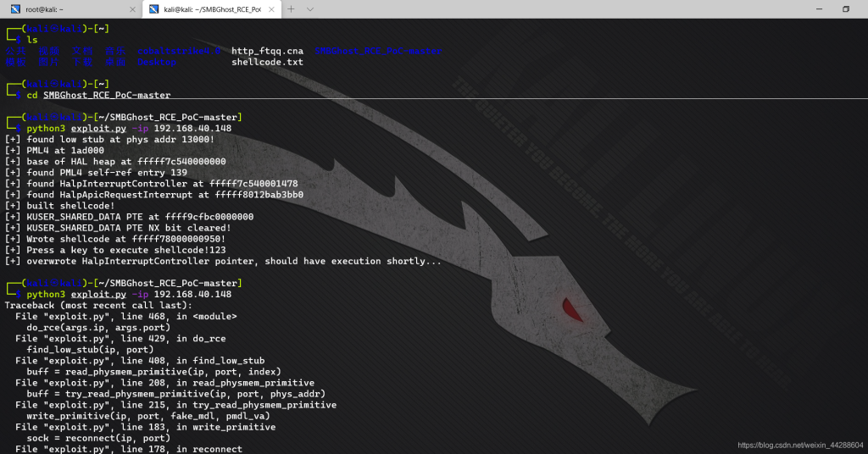Click the Desktop directory name

click(x=157, y=62)
